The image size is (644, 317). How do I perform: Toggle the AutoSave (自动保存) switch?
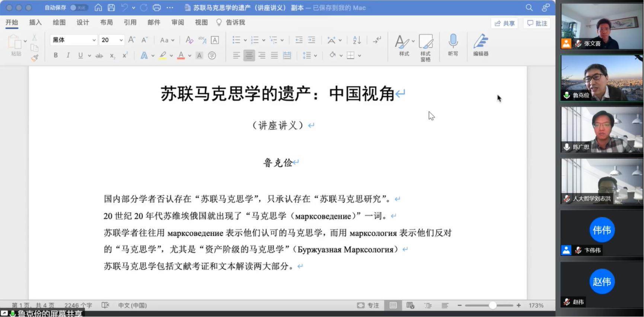pos(78,7)
